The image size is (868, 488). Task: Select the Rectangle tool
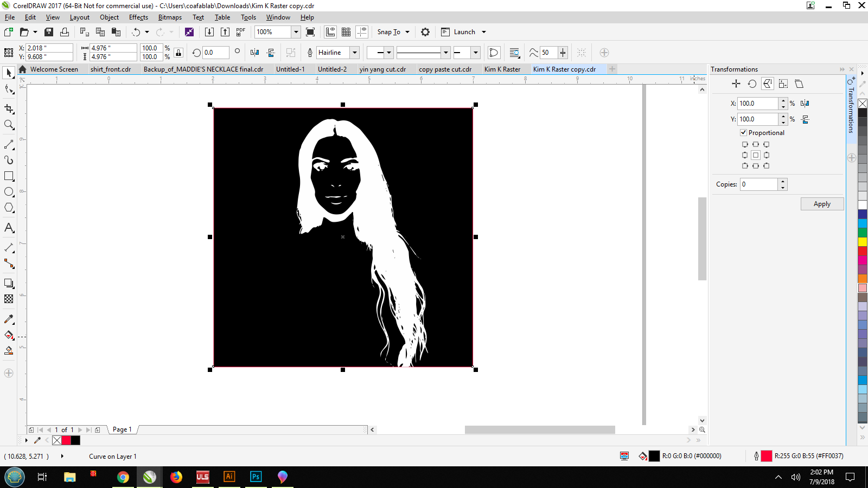(9, 176)
